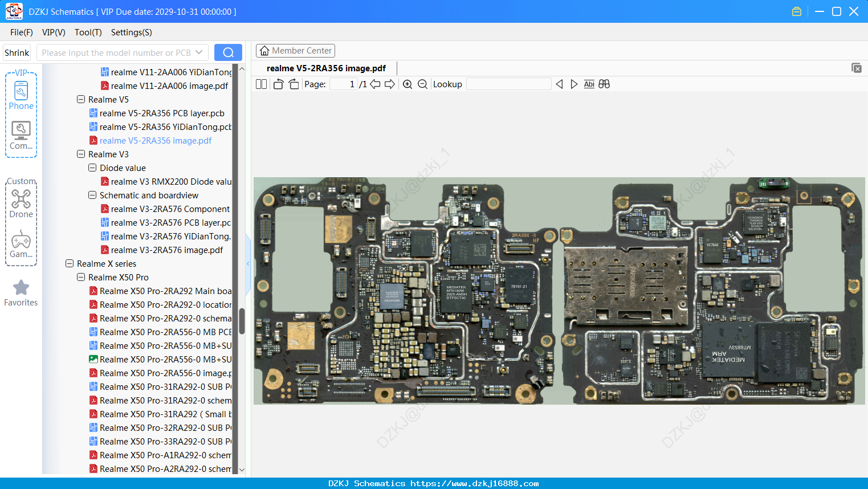Click the tree scroll-up arrow
Viewport: 868px width, 489px height.
coord(242,68)
